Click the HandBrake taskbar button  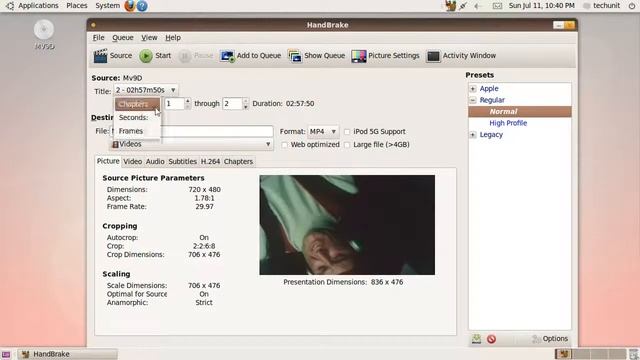(x=67, y=354)
